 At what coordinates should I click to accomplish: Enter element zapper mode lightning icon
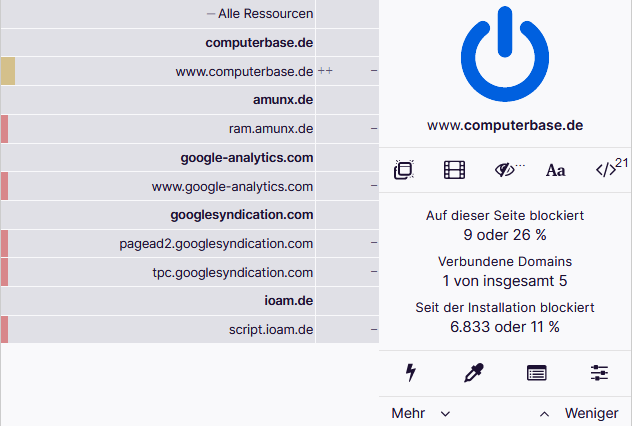click(411, 372)
